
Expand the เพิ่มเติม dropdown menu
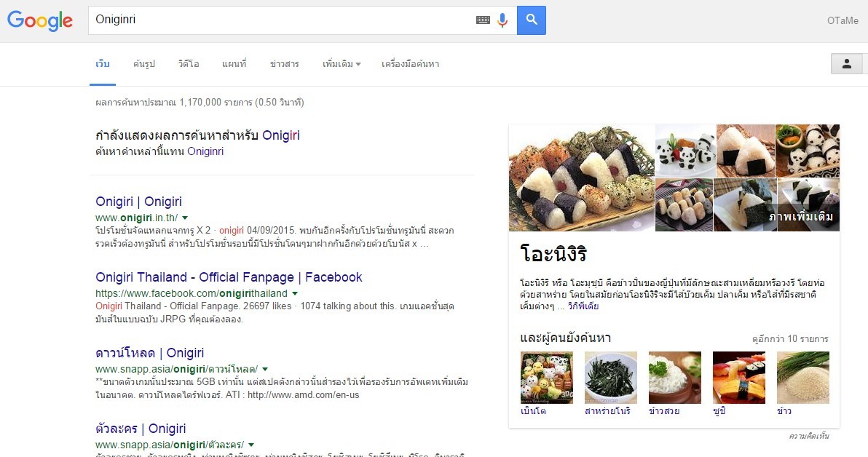click(342, 64)
